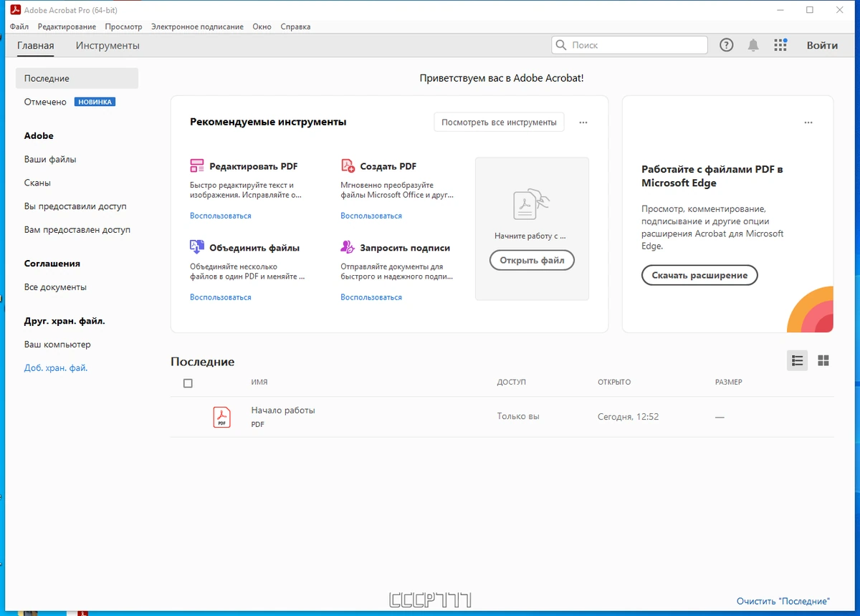860x616 pixels.
Task: Click the Create PDF tool icon
Action: [x=348, y=166]
